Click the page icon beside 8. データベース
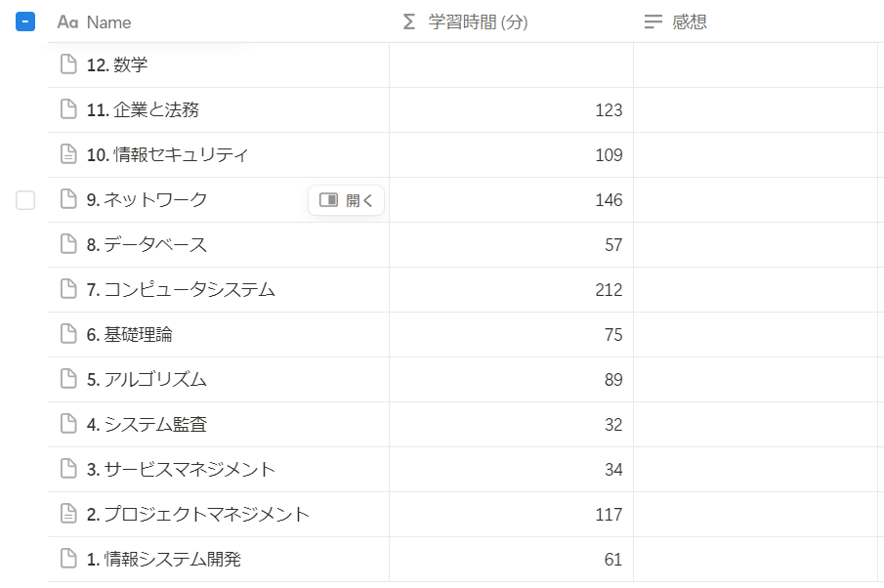Viewport: 884px width, 588px height. 68,245
